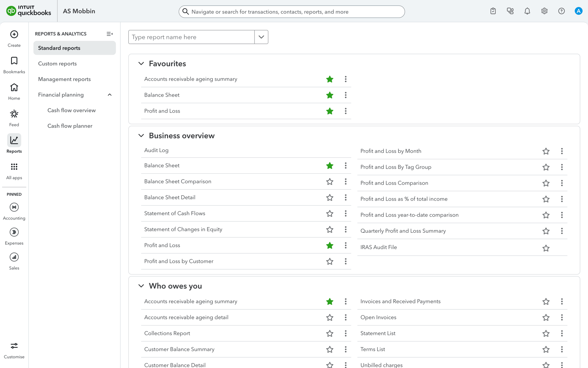The image size is (588, 368).
Task: Unfavourite Profit and Loss in Favourites section
Action: (330, 111)
